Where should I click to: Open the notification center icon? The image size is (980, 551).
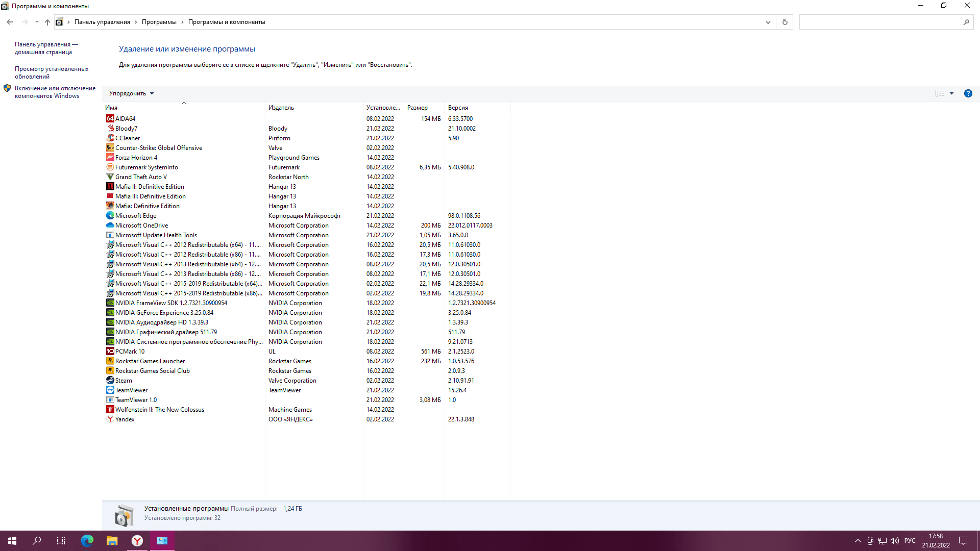point(963,541)
